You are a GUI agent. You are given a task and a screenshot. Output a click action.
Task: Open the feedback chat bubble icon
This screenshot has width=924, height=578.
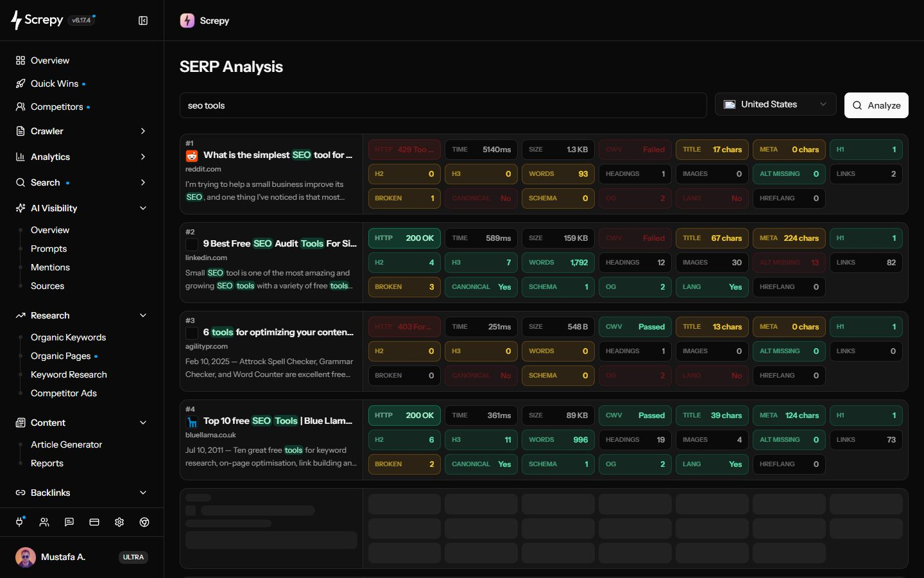pyautogui.click(x=69, y=522)
